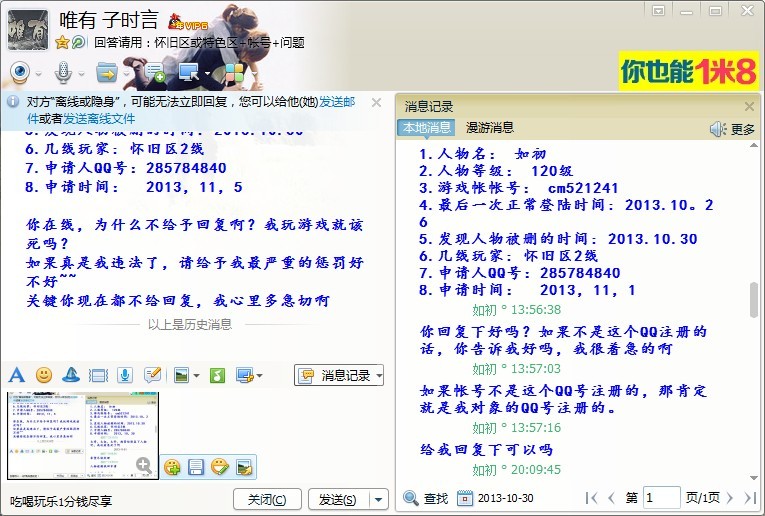Image resolution: width=765 pixels, height=516 pixels.
Task: Expand the send picture dropdown arrow
Action: tap(196, 376)
